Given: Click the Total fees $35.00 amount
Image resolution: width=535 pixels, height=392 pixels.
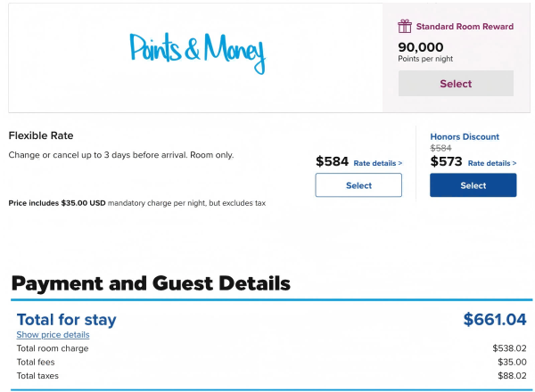Looking at the screenshot, I should (x=512, y=362).
